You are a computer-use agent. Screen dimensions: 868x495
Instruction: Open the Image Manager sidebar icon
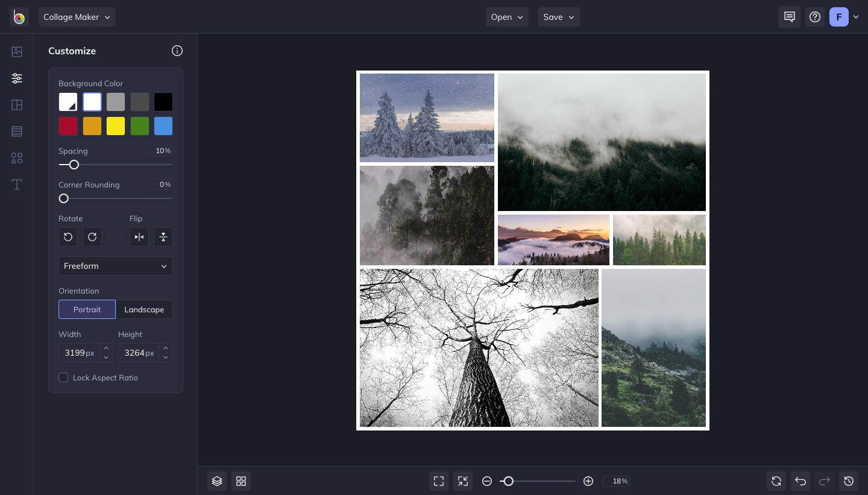point(17,52)
